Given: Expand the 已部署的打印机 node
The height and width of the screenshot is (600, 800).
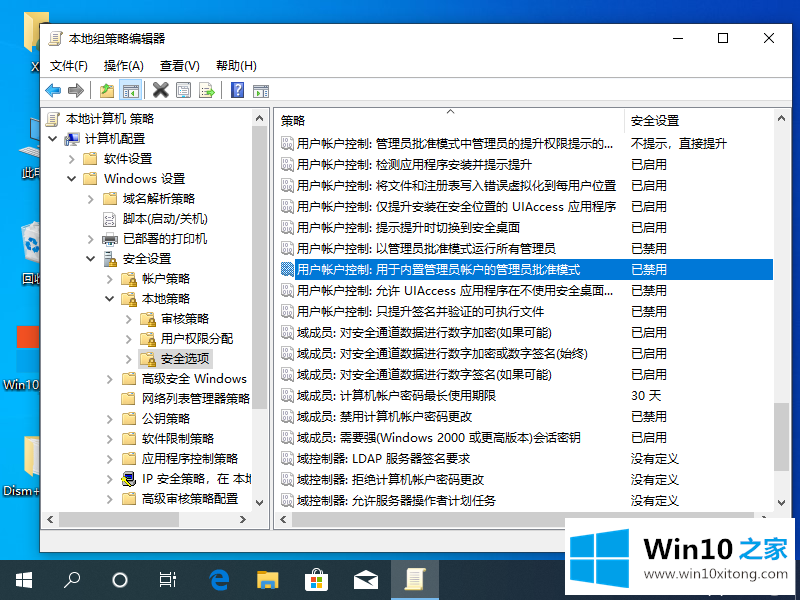Looking at the screenshot, I should [91, 239].
